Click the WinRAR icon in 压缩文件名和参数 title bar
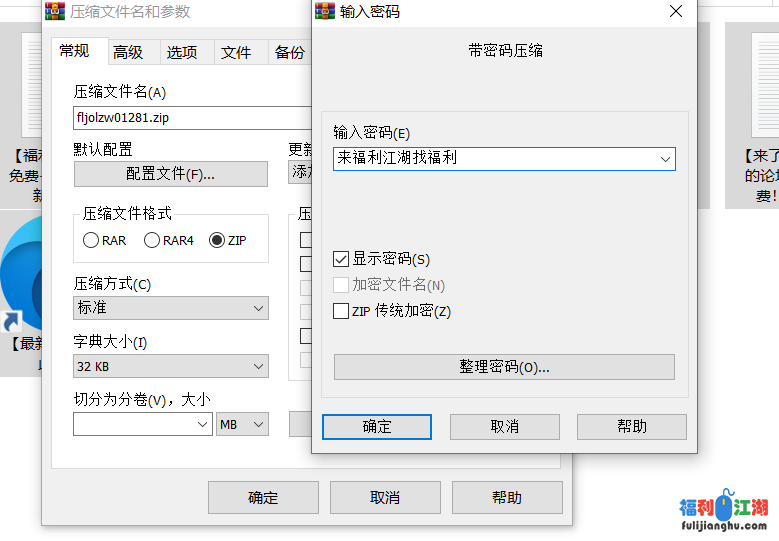The image size is (779, 541). pos(56,12)
